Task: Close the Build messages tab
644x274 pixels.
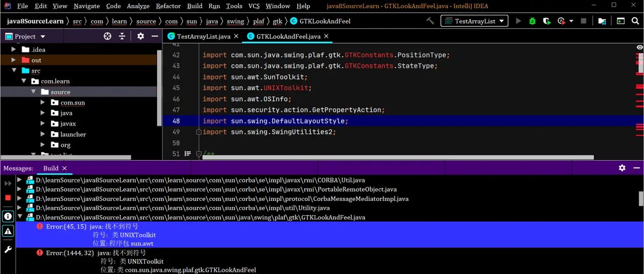Action: click(64, 168)
